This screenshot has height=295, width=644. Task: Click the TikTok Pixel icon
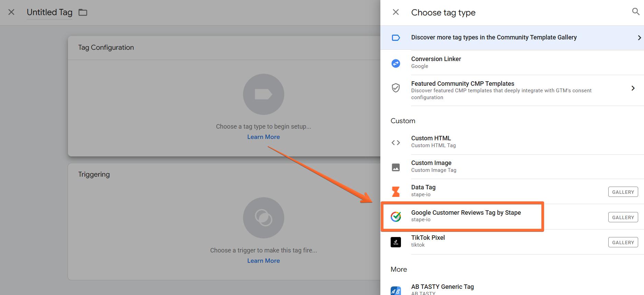(x=396, y=242)
